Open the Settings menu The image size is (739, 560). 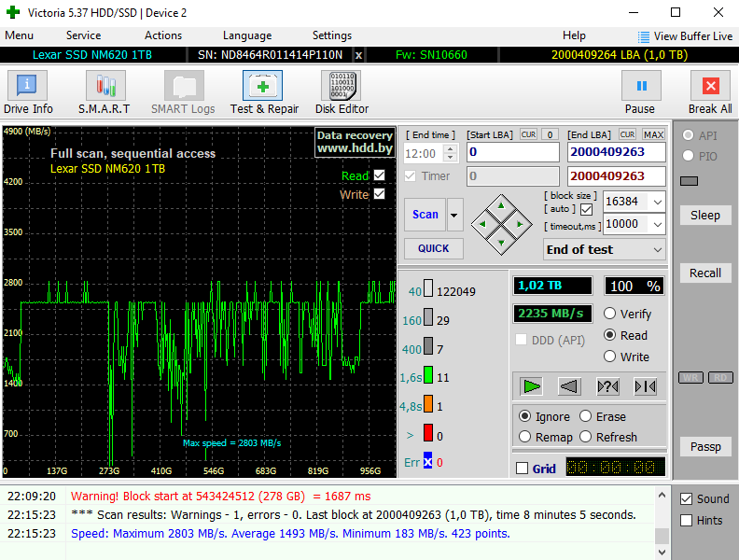click(332, 35)
